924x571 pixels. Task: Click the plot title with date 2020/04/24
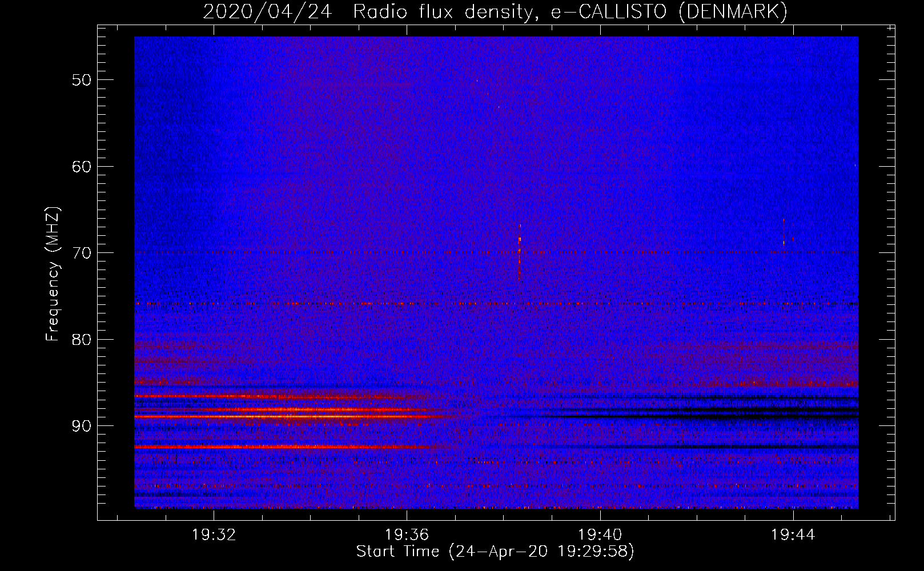point(495,11)
